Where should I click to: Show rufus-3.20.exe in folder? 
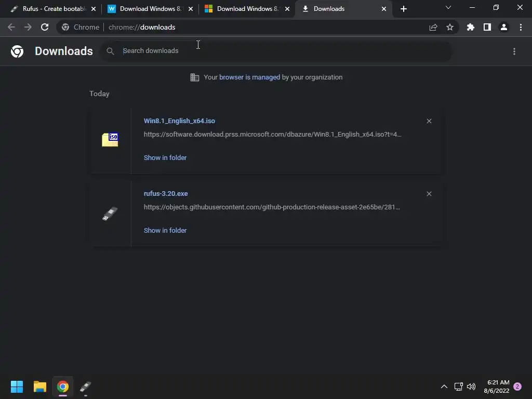click(x=165, y=230)
